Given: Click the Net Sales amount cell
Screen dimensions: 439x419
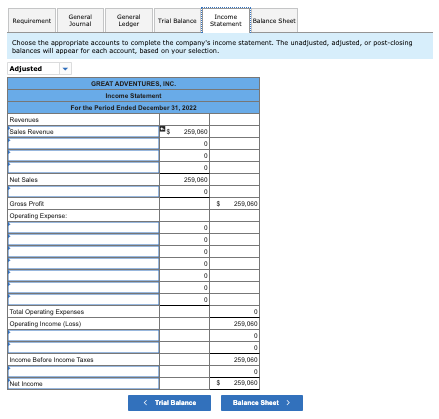Looking at the screenshot, I should pyautogui.click(x=184, y=180).
